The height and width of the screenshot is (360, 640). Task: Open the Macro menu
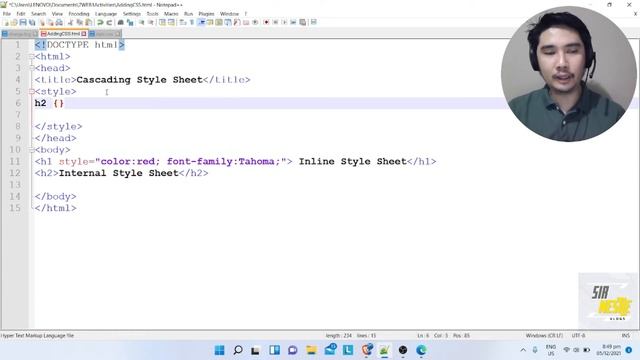coord(171,14)
